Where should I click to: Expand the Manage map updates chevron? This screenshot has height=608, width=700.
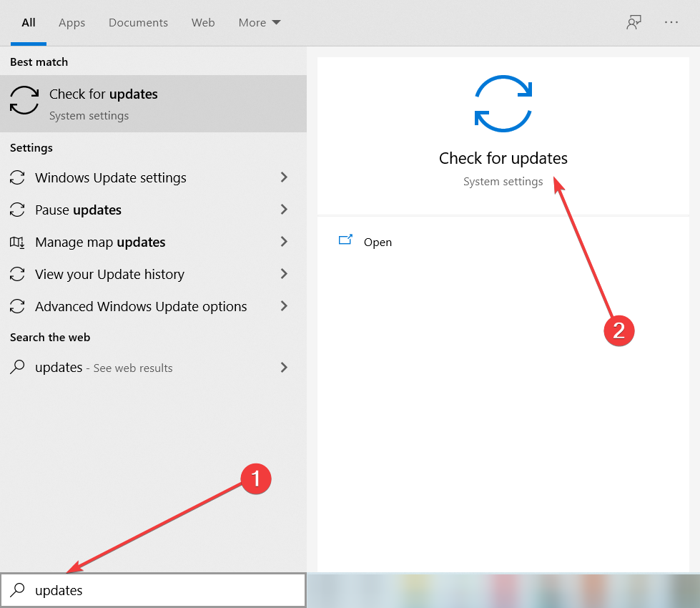click(284, 242)
